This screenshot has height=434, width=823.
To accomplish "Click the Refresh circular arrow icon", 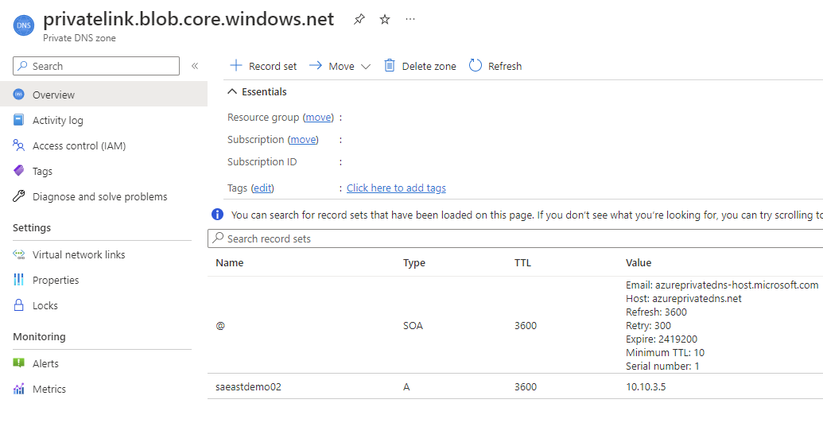I will pyautogui.click(x=475, y=66).
